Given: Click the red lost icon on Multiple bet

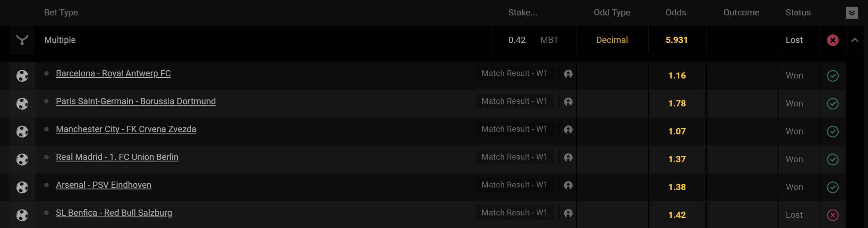Looking at the screenshot, I should pyautogui.click(x=833, y=40).
